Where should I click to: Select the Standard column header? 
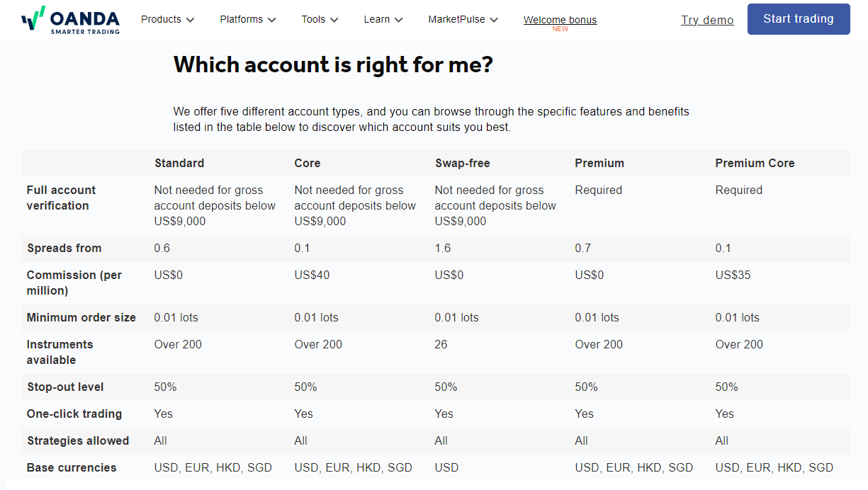[179, 163]
